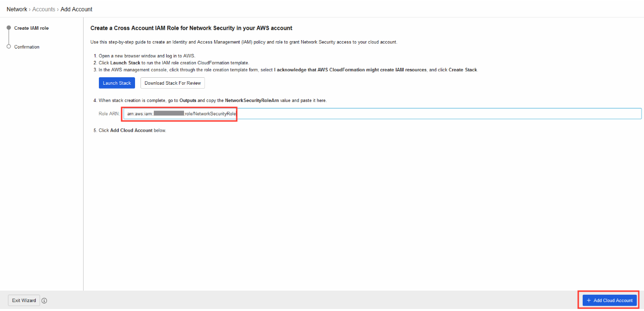
Task: Click the Role ARN: label
Action: 109,114
